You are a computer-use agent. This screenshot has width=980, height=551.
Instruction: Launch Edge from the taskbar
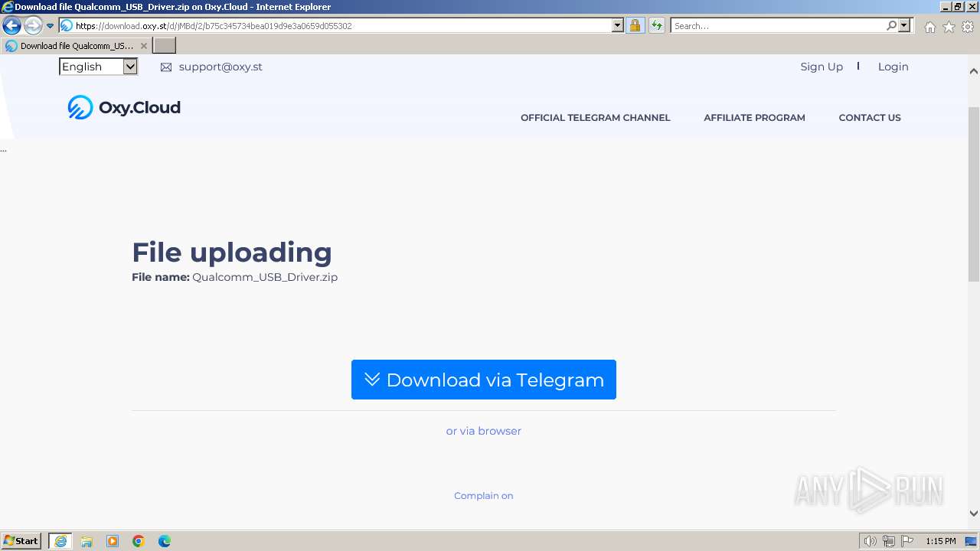(x=165, y=541)
